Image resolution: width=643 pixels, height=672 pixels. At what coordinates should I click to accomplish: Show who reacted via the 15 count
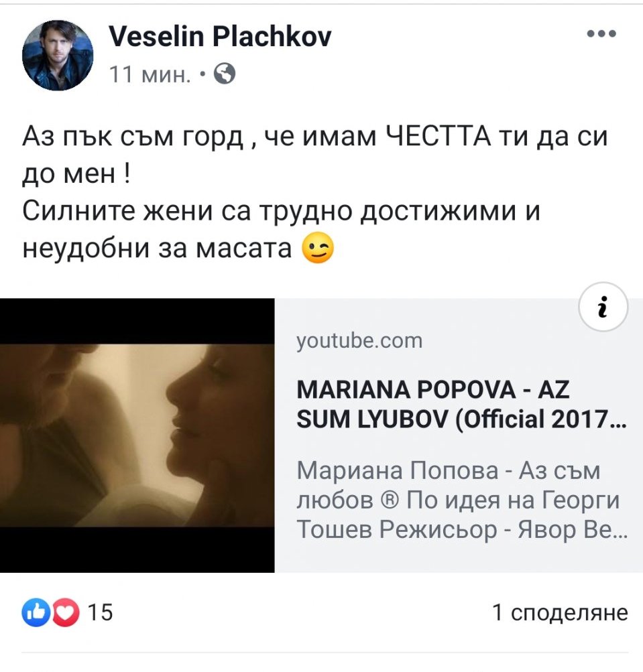[x=101, y=612]
